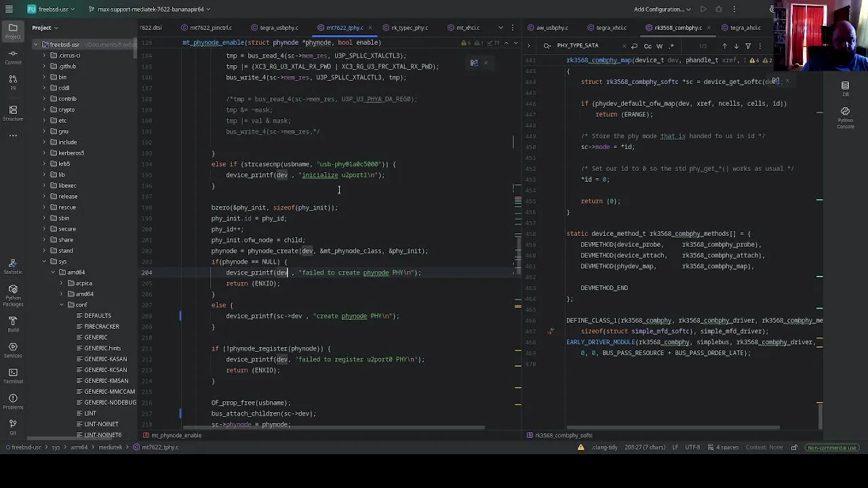The width and height of the screenshot is (868, 488).
Task: Close the rk3568_combphy.c tab
Action: point(709,28)
